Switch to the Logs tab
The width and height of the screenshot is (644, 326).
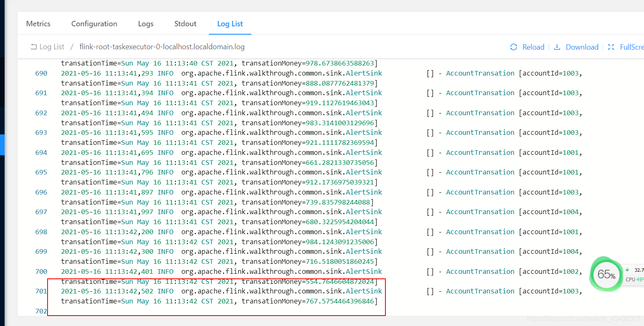(x=146, y=24)
